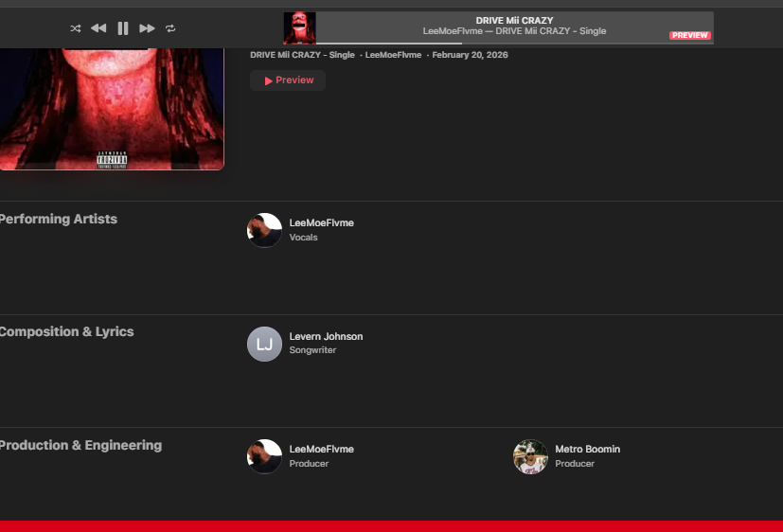Screen dimensions: 783x532
Task: Click the Vocals role label
Action: [304, 238]
